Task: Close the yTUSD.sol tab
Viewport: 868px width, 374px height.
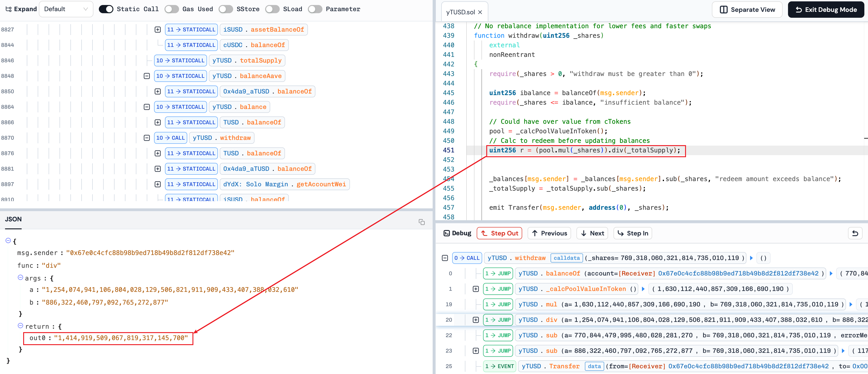Action: tap(480, 12)
